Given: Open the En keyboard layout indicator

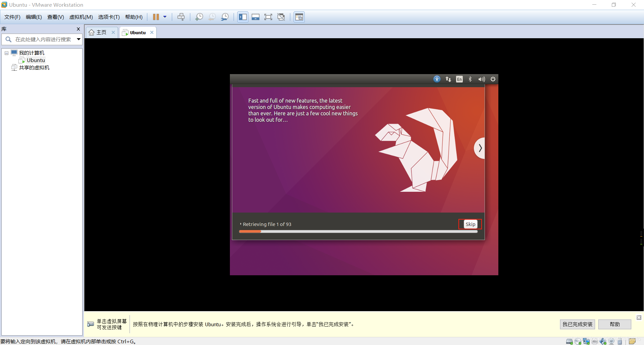Looking at the screenshot, I should [x=459, y=79].
